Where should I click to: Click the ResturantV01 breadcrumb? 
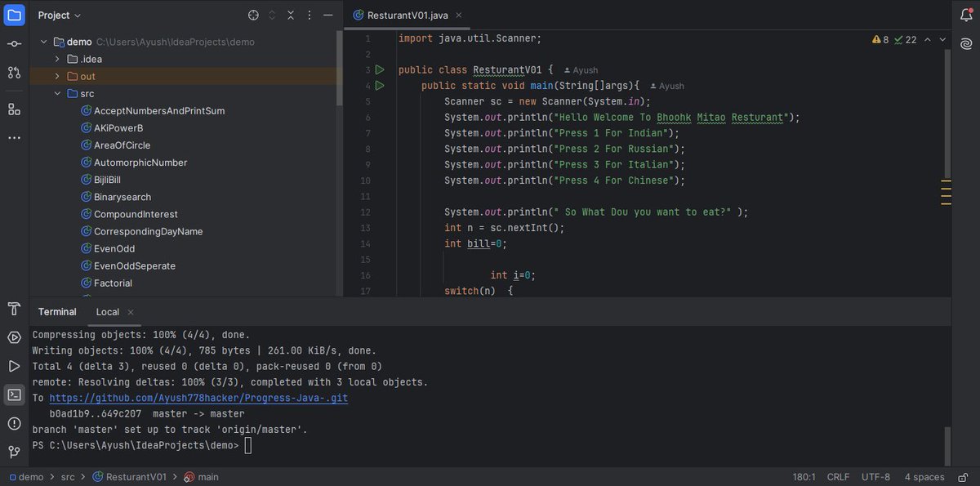tap(129, 477)
